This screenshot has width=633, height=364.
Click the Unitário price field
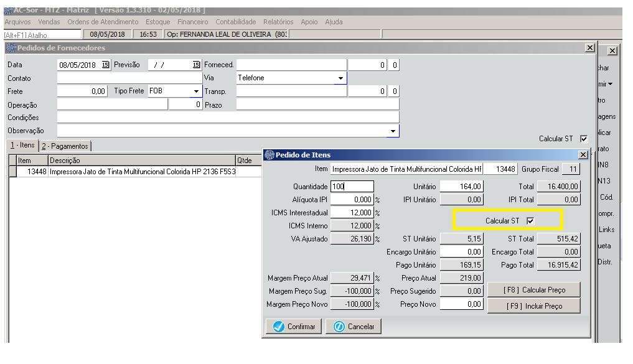pyautogui.click(x=461, y=187)
